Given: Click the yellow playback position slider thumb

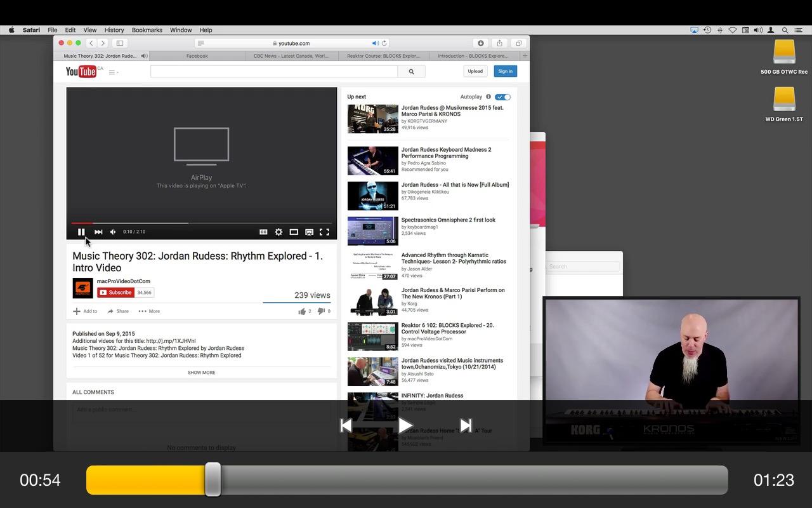Looking at the screenshot, I should point(213,479).
